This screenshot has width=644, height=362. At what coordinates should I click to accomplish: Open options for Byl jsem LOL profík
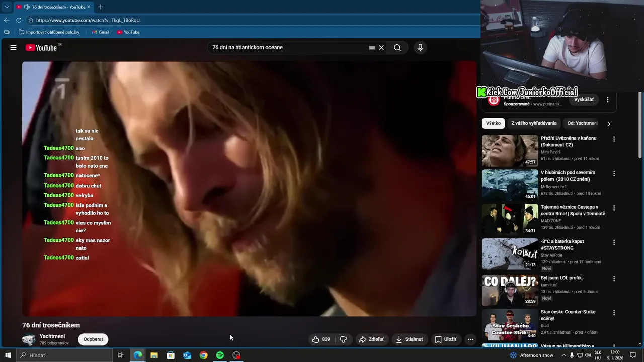coord(614,279)
